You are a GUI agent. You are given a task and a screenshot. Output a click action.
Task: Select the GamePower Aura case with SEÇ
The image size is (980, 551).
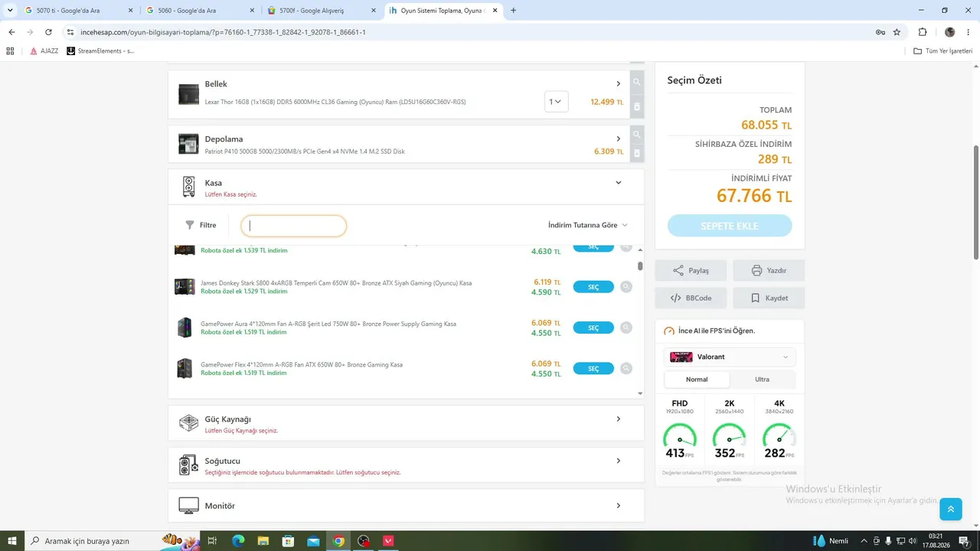coord(593,328)
